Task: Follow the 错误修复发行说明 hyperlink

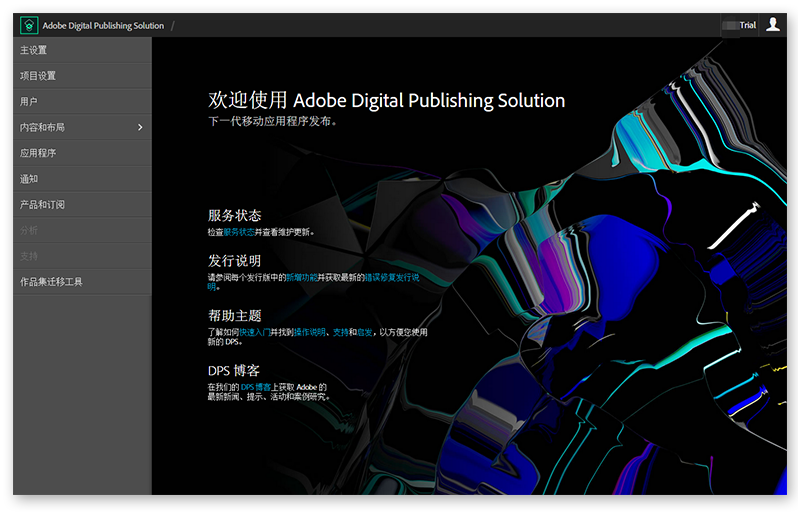Action: [x=392, y=277]
